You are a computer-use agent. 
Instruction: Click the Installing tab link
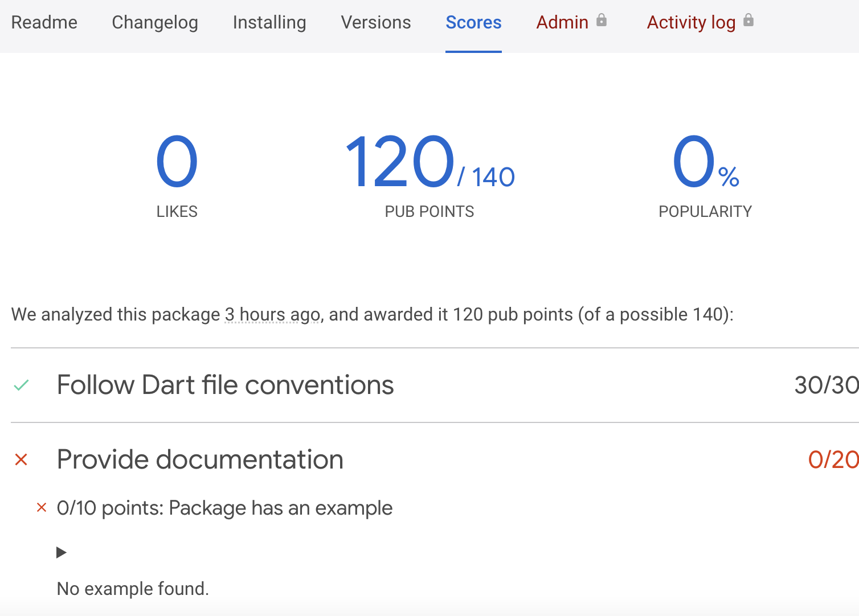point(269,23)
